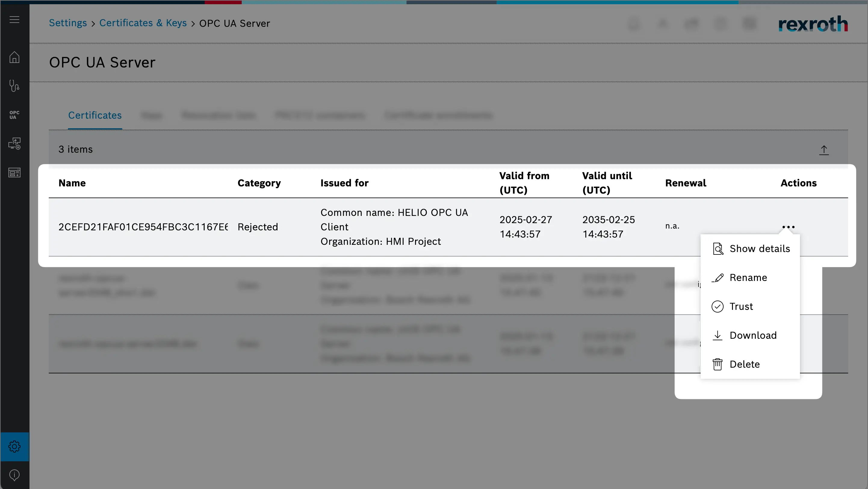Go to Home via sidebar icon

14,57
